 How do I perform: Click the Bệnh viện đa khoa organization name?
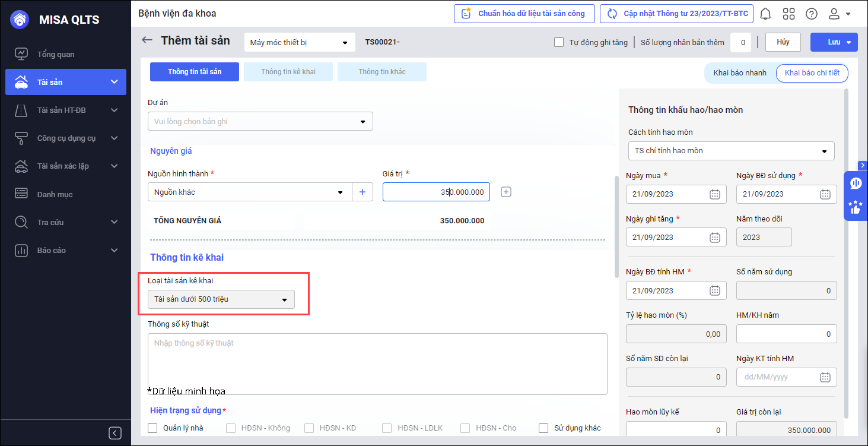pos(177,13)
